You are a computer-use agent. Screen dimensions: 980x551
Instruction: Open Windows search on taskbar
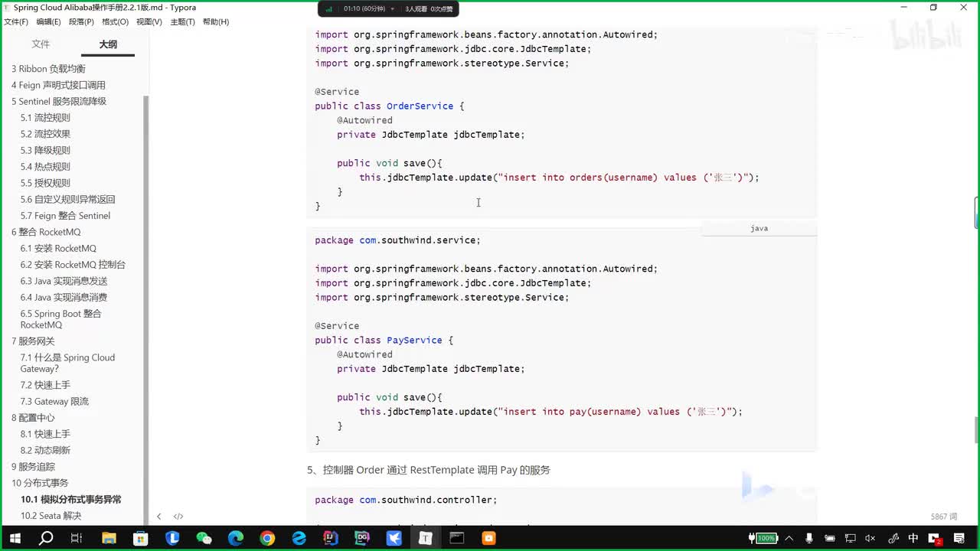pyautogui.click(x=46, y=538)
